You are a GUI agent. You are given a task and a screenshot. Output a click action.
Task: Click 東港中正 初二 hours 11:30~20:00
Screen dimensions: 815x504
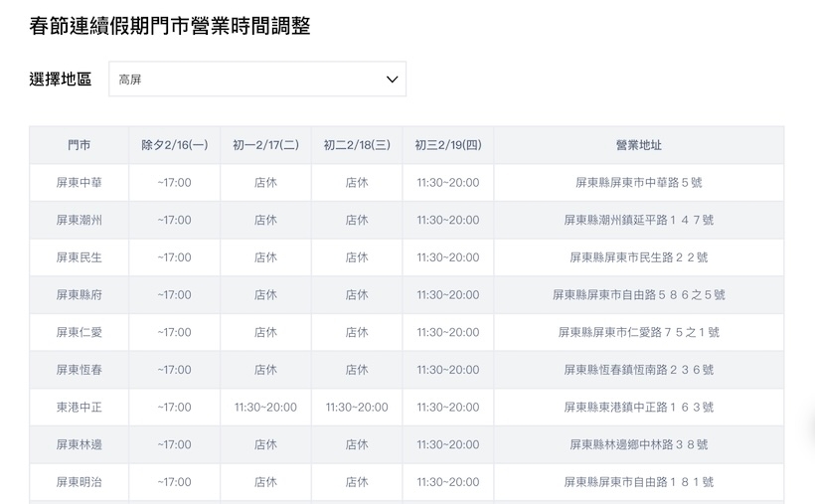[357, 408]
